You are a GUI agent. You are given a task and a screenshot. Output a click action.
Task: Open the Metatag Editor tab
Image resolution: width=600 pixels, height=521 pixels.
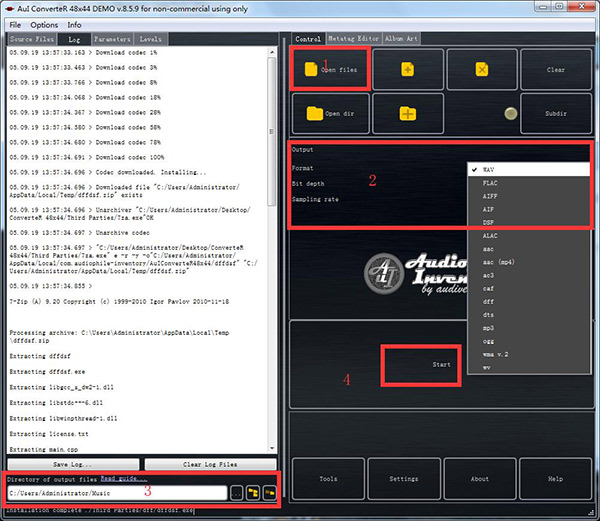point(354,39)
